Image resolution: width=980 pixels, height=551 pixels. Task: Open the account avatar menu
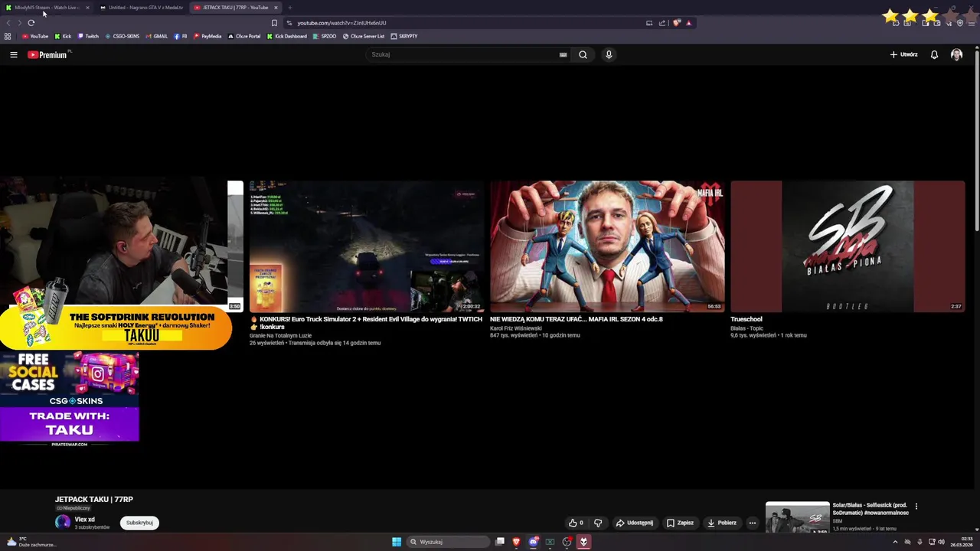pos(956,54)
